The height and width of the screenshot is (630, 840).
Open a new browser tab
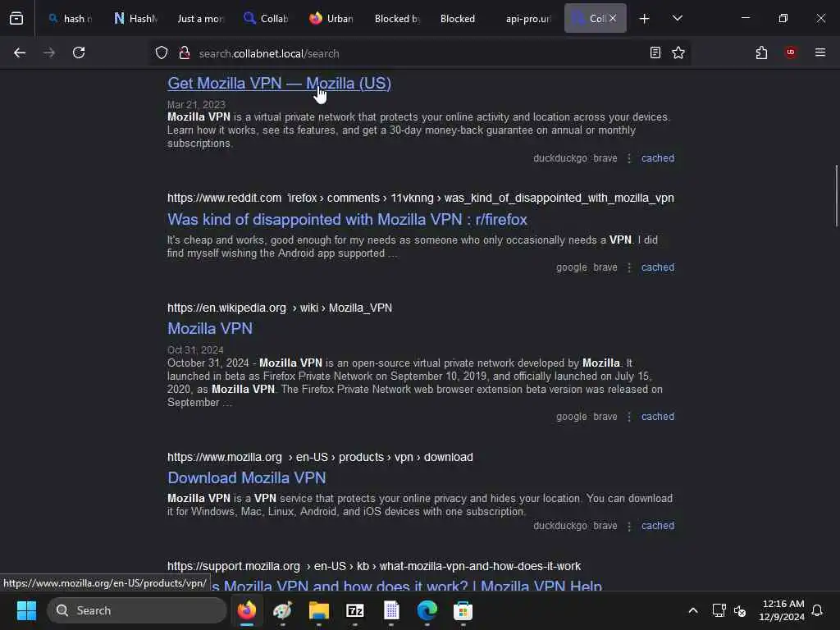tap(645, 19)
